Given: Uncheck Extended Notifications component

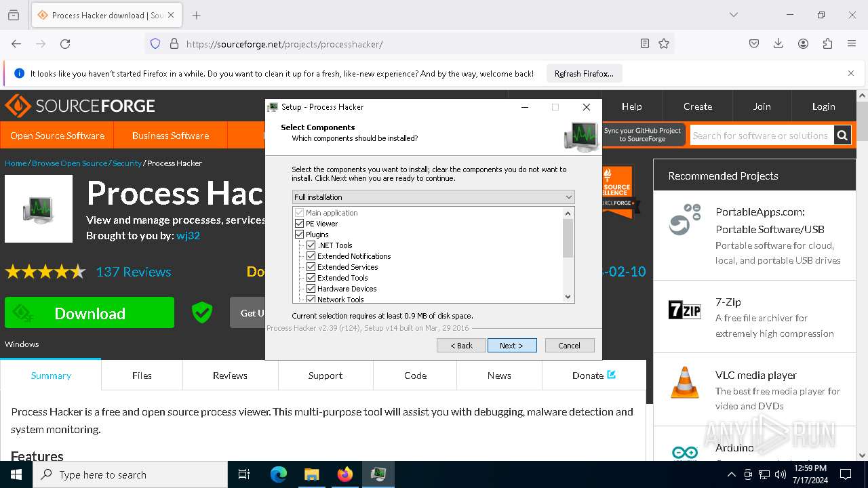Looking at the screenshot, I should [311, 256].
